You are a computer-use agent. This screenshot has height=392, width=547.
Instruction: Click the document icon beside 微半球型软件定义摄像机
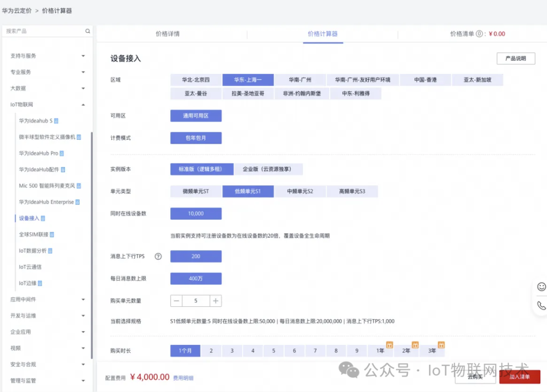point(79,137)
